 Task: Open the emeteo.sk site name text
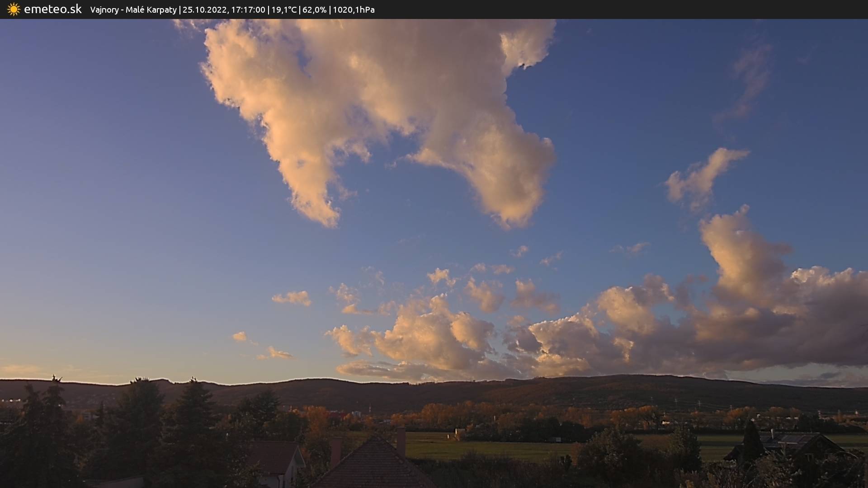52,9
